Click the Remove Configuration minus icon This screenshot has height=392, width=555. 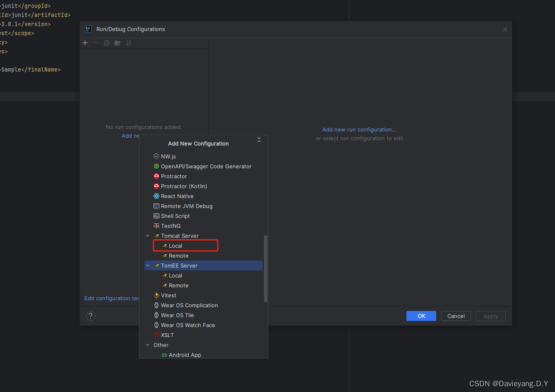coord(96,43)
